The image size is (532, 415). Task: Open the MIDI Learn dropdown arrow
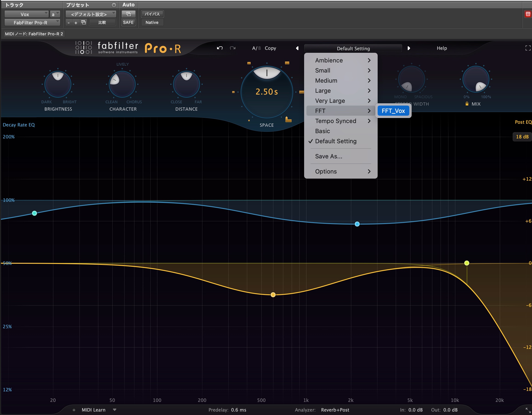click(x=114, y=410)
